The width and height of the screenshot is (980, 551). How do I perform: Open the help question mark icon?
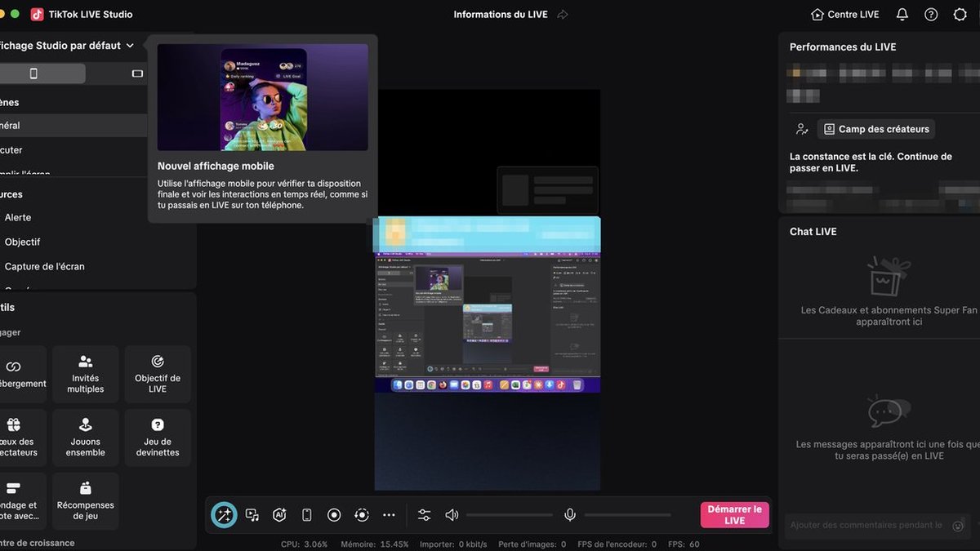click(x=931, y=15)
